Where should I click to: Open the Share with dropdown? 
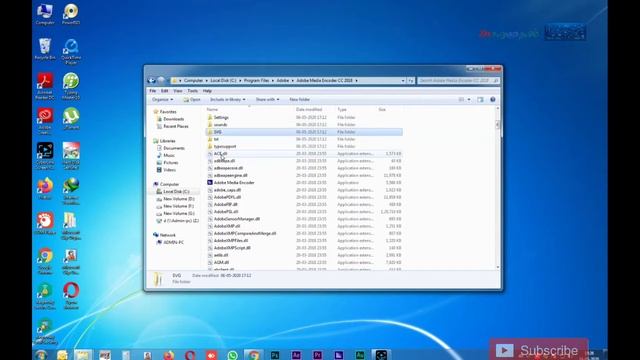click(267, 100)
